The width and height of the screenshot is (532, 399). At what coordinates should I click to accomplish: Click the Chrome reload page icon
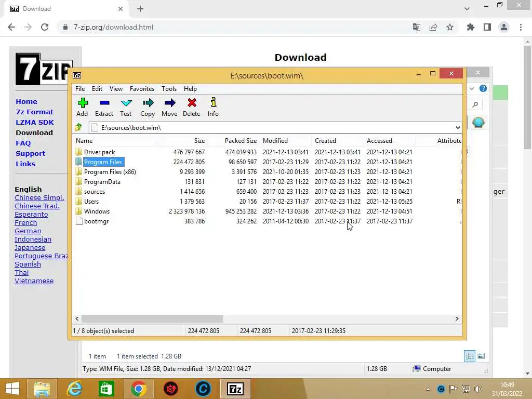pos(45,27)
